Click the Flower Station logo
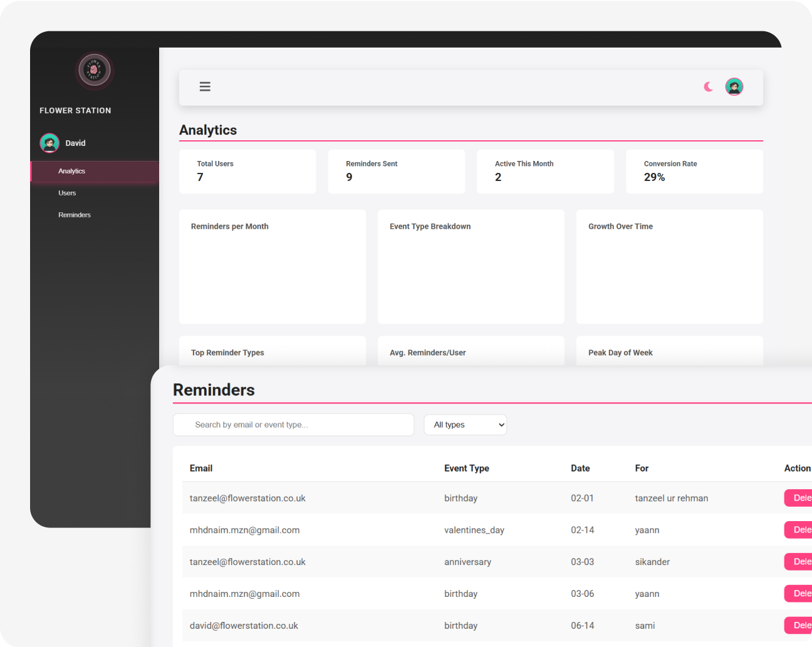Viewport: 812px width, 647px height. tap(94, 70)
